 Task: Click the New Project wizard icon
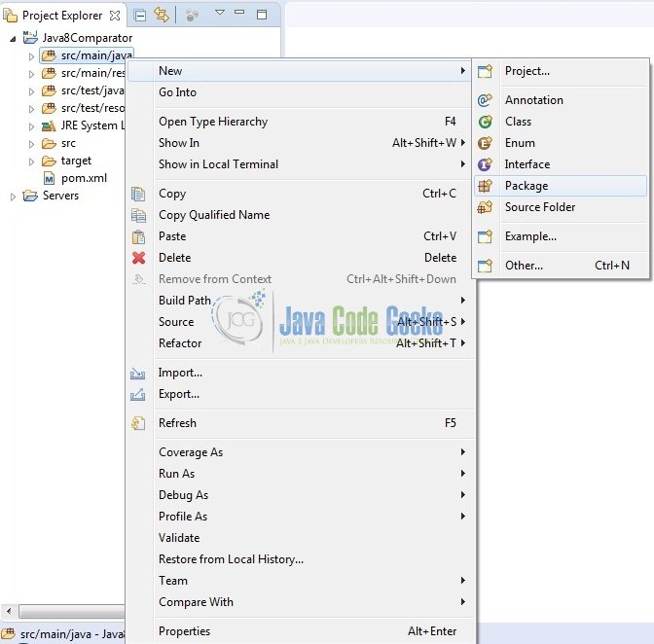tap(485, 71)
